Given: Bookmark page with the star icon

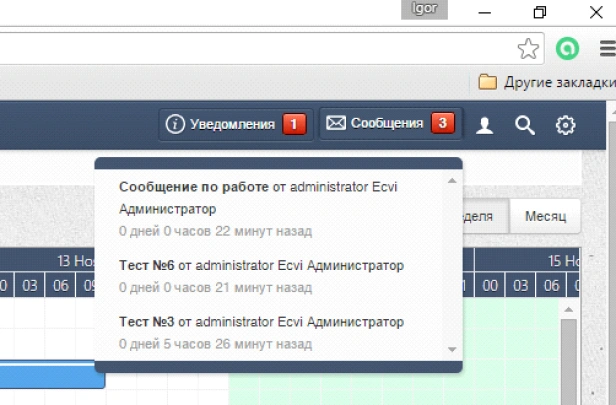Looking at the screenshot, I should pyautogui.click(x=527, y=48).
